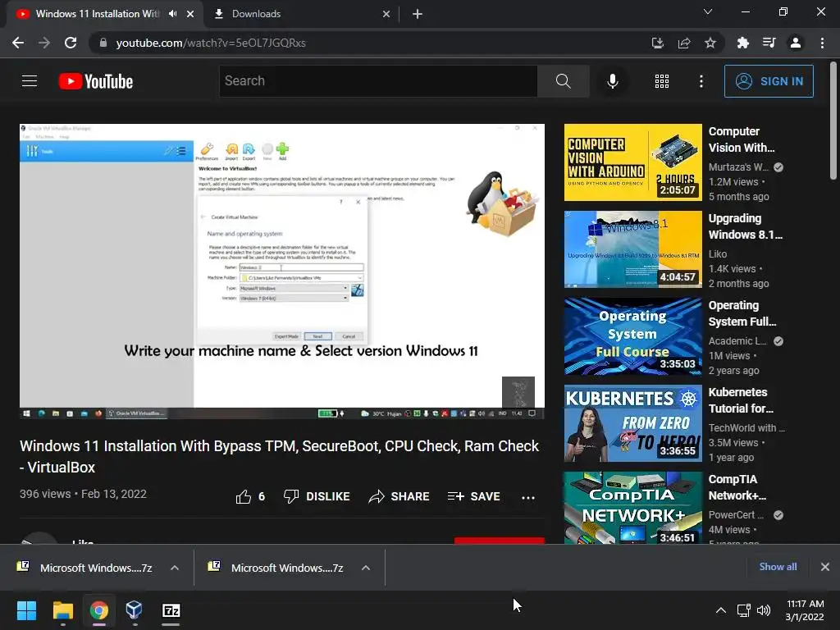Viewport: 840px width, 630px height.
Task: Open YouTube apps grid icon
Action: click(x=662, y=81)
